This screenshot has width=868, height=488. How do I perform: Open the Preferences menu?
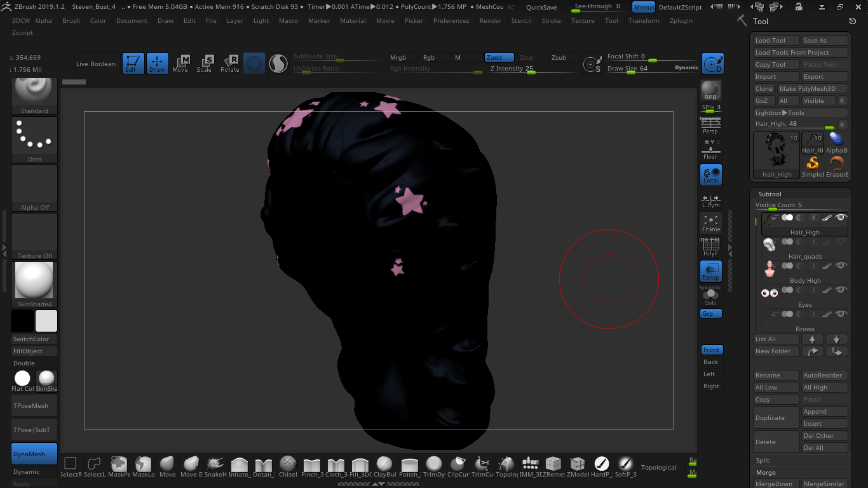pos(451,20)
